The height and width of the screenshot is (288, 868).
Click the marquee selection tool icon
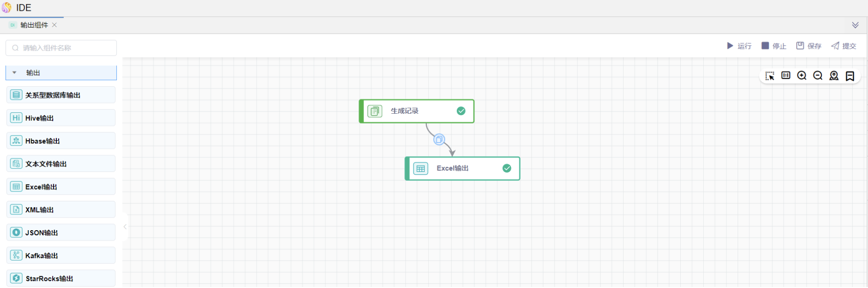point(770,76)
